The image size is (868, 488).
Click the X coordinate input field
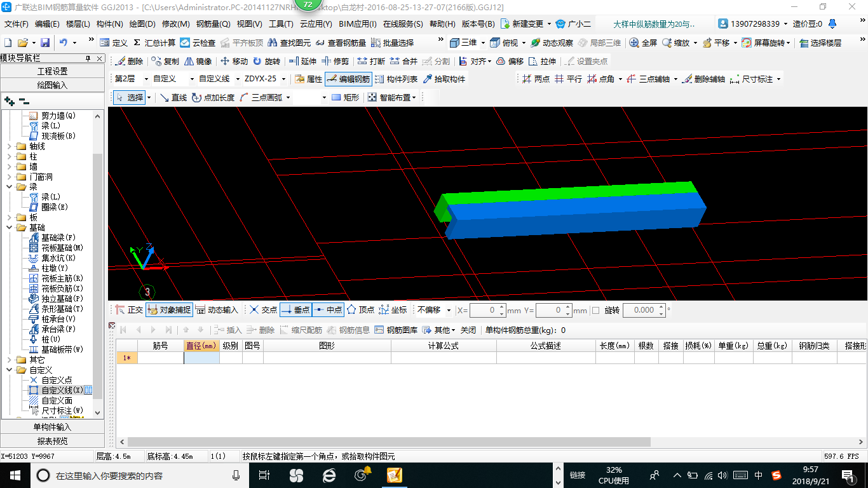[487, 310]
